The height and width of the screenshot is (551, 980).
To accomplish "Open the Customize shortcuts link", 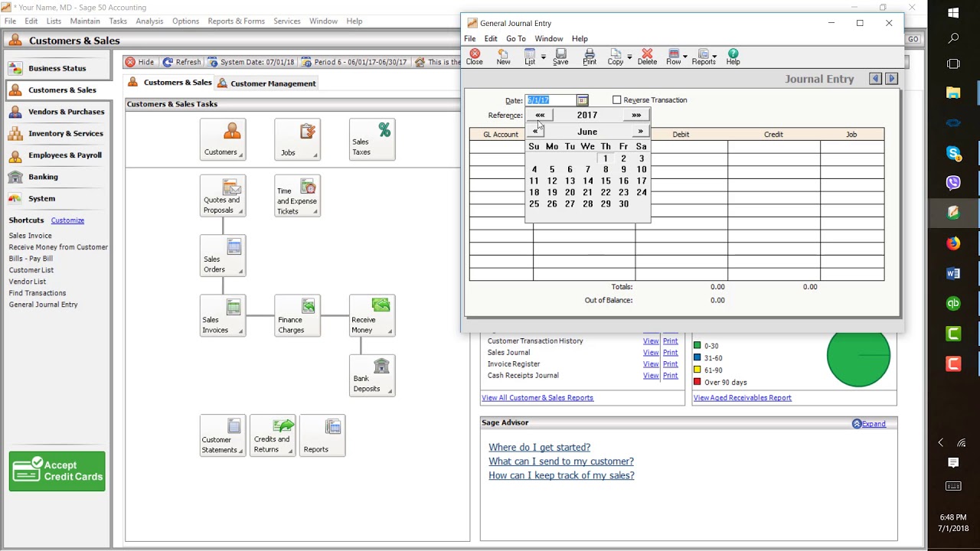I will click(67, 220).
